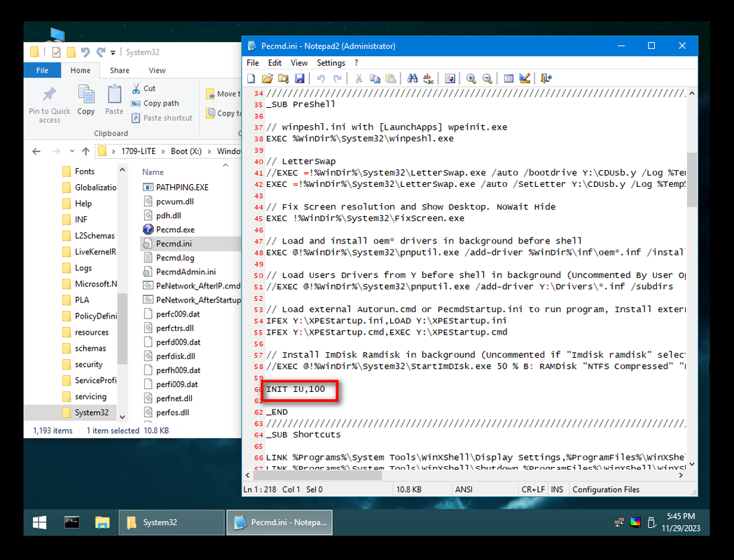Select System32 folder in tree
734x560 pixels.
[x=91, y=412]
